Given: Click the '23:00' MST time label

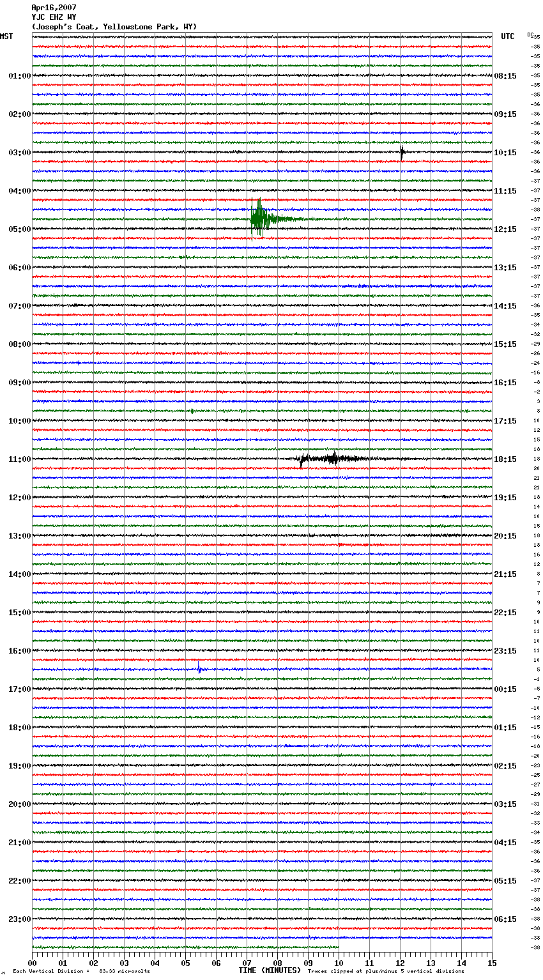Looking at the screenshot, I should (20, 919).
